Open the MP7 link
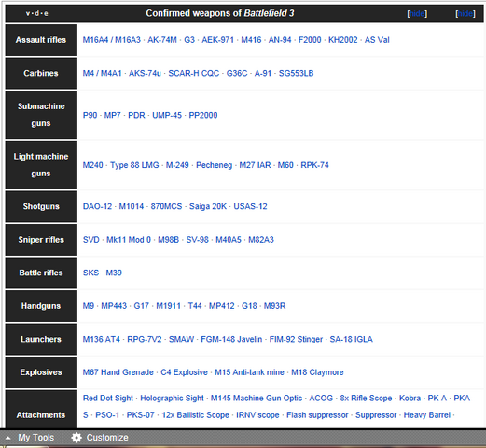 112,115
